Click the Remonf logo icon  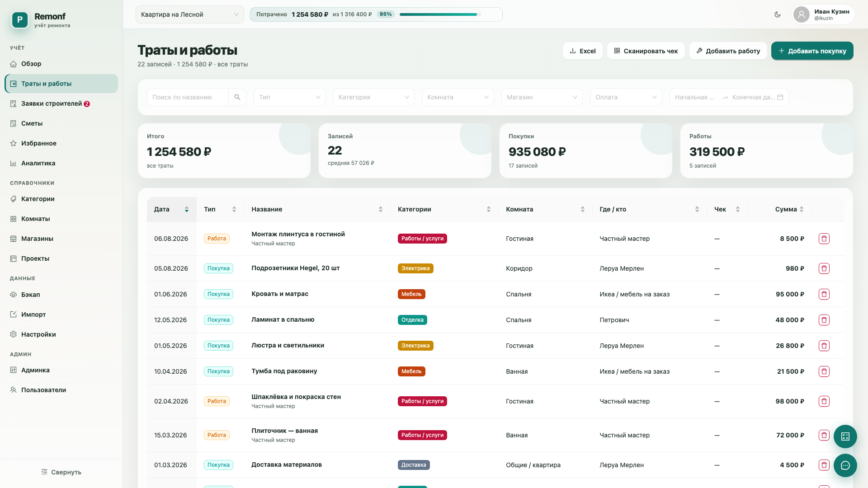tap(20, 20)
